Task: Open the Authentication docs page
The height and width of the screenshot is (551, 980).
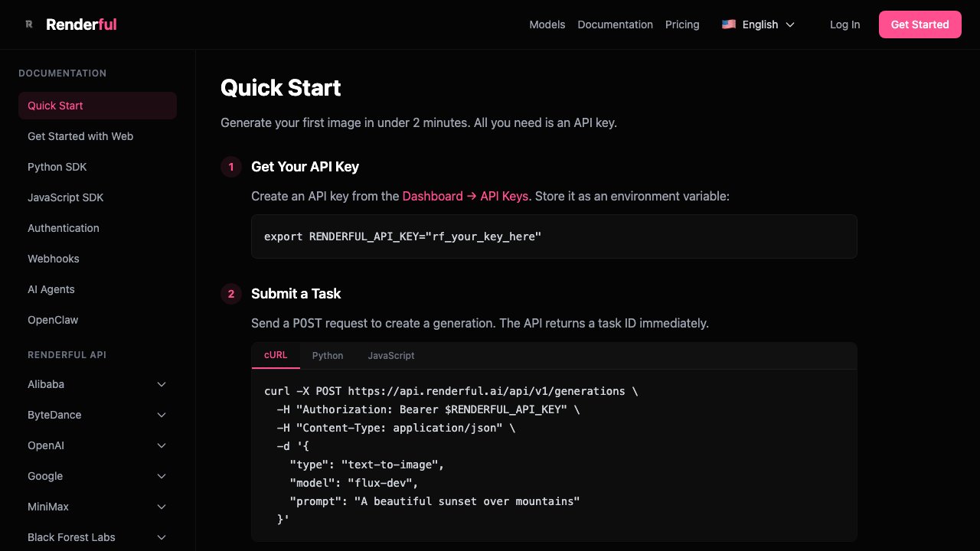Action: [x=64, y=228]
